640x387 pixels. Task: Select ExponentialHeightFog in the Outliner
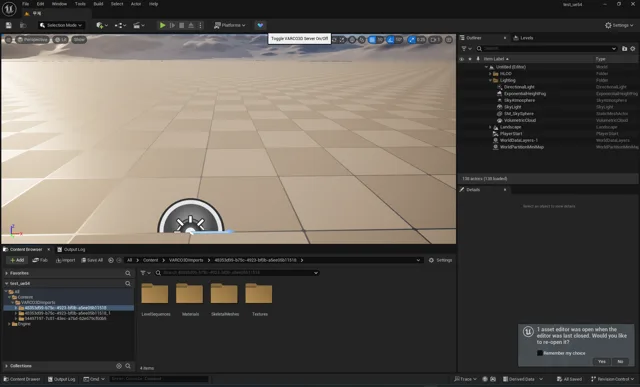524,94
